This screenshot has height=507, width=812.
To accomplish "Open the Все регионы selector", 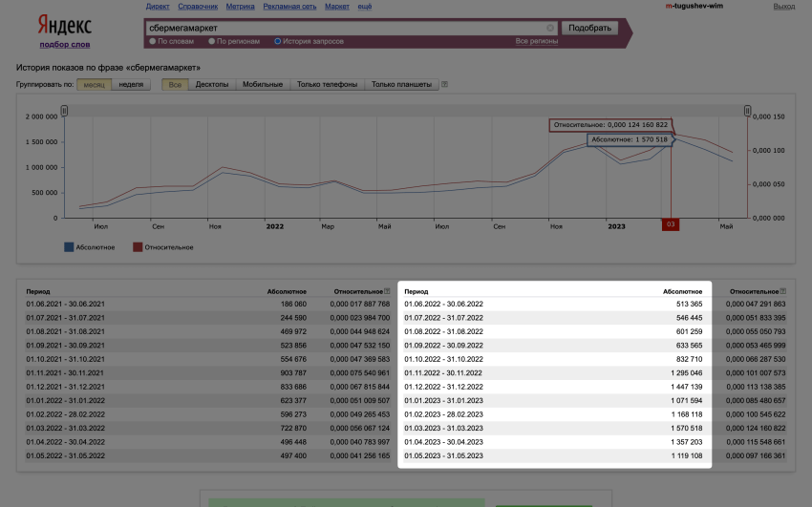I will [537, 41].
